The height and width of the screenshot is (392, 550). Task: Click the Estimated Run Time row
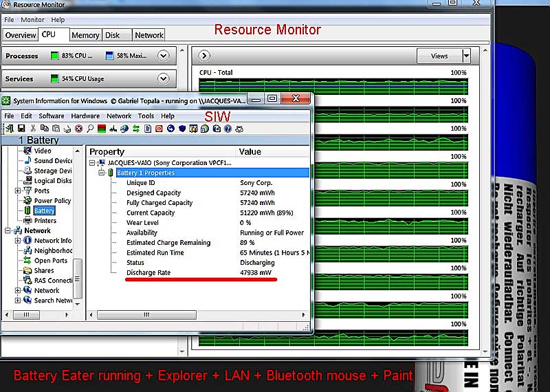[212, 252]
